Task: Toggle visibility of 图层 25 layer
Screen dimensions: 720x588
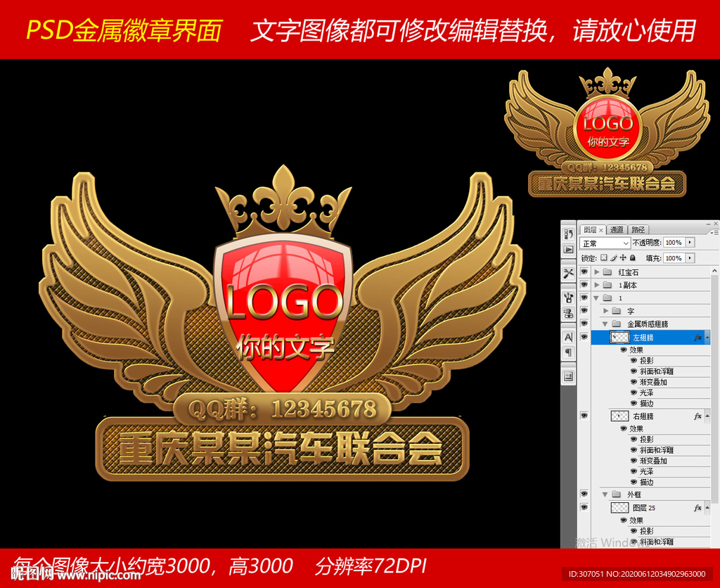Action: tap(584, 508)
